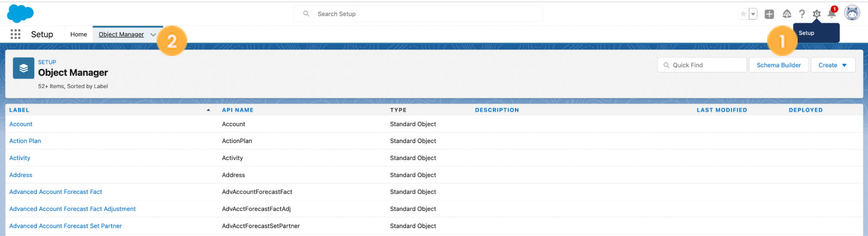868x236 pixels.
Task: Click the sort arrow in LABEL header
Action: point(208,110)
